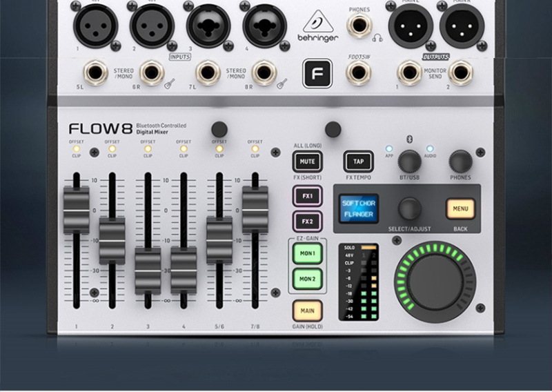Click the channel 3 fader cap
This screenshot has height=392, width=552.
click(148, 271)
